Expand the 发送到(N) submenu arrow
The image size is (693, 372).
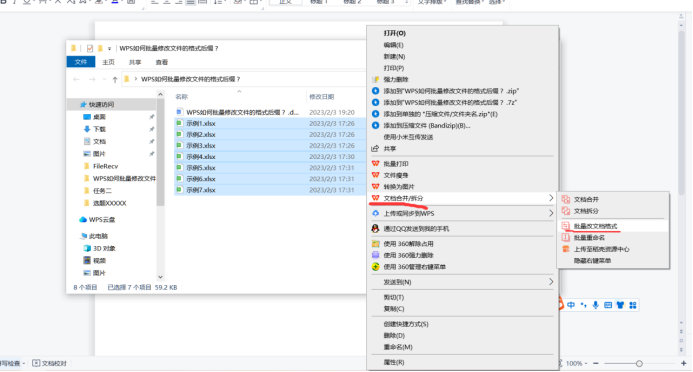pos(551,282)
